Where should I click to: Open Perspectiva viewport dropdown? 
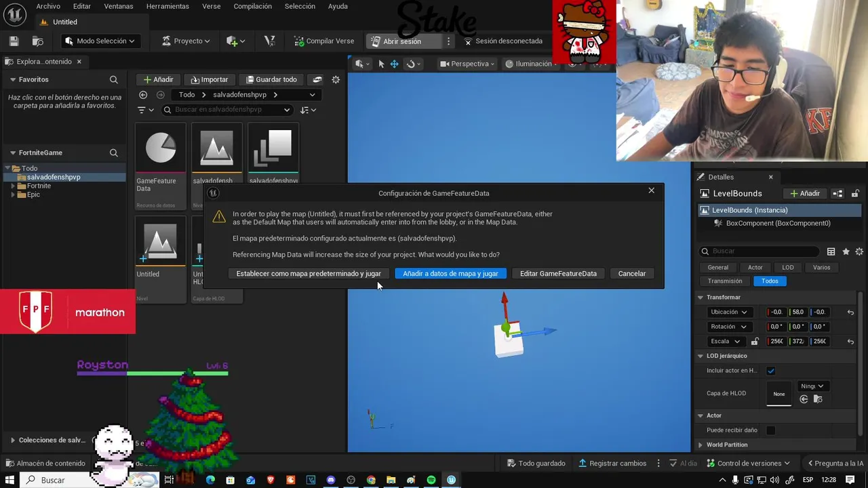pyautogui.click(x=468, y=64)
